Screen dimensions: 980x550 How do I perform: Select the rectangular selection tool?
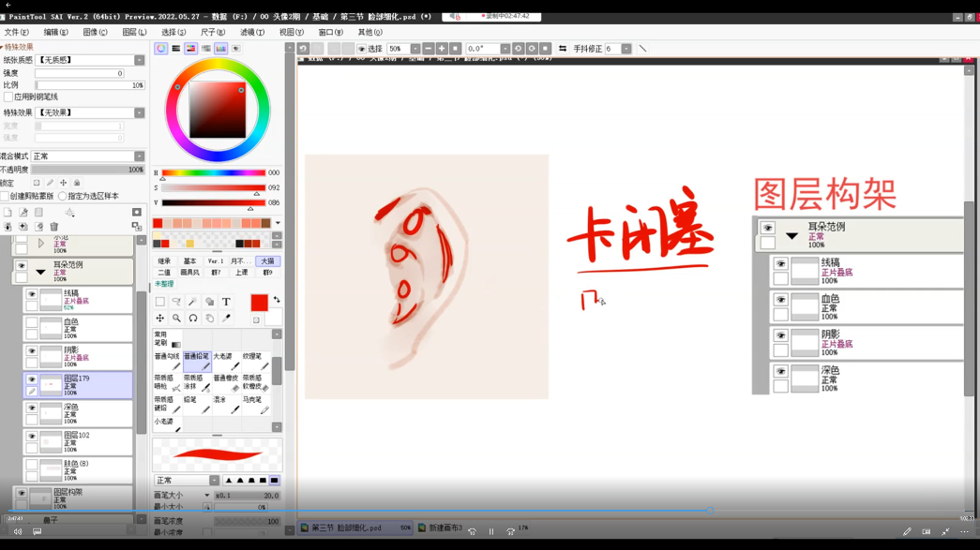pos(160,302)
